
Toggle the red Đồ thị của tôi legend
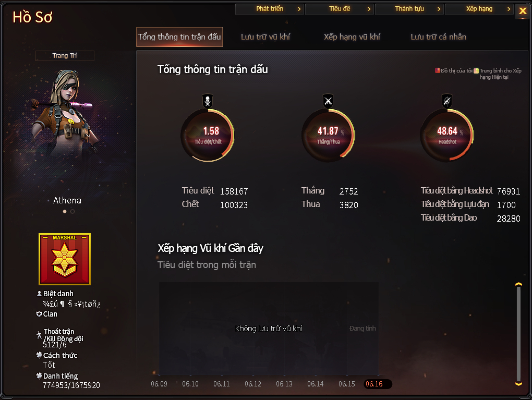pyautogui.click(x=438, y=70)
